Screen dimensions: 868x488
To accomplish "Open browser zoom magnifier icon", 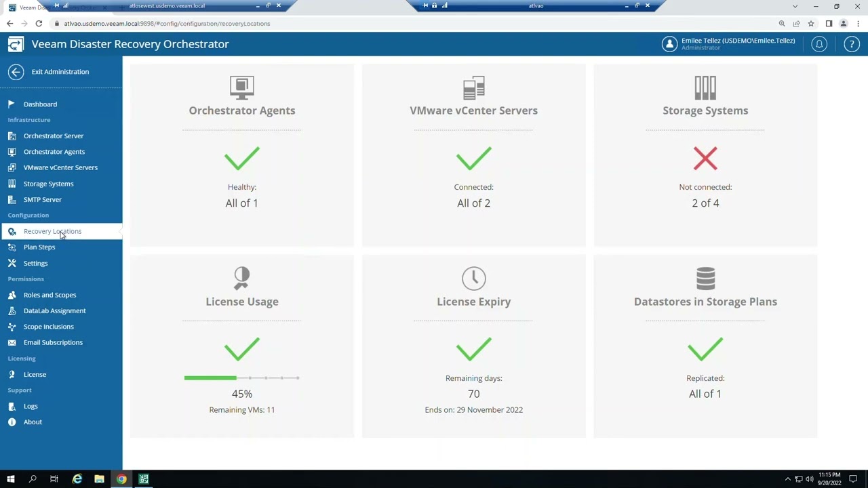I will (782, 24).
